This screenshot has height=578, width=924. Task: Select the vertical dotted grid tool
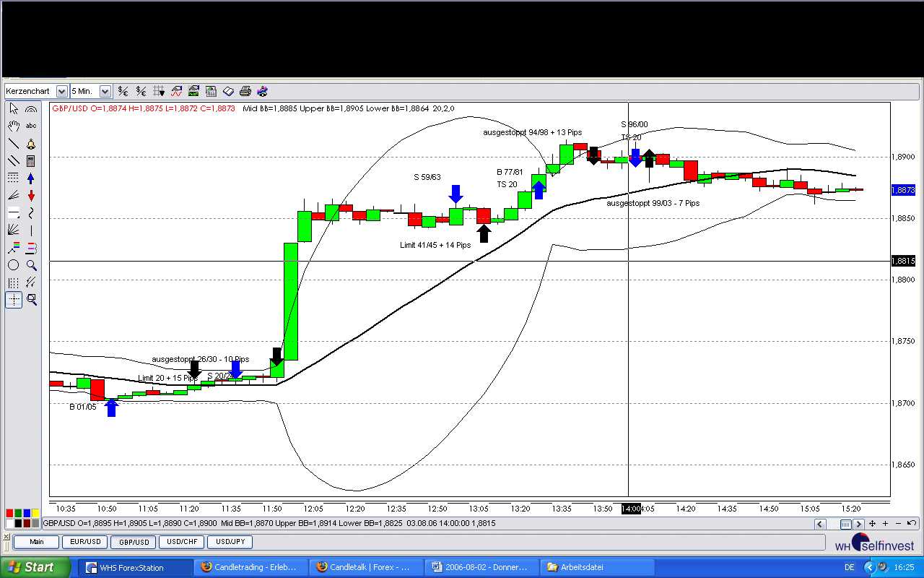click(14, 282)
